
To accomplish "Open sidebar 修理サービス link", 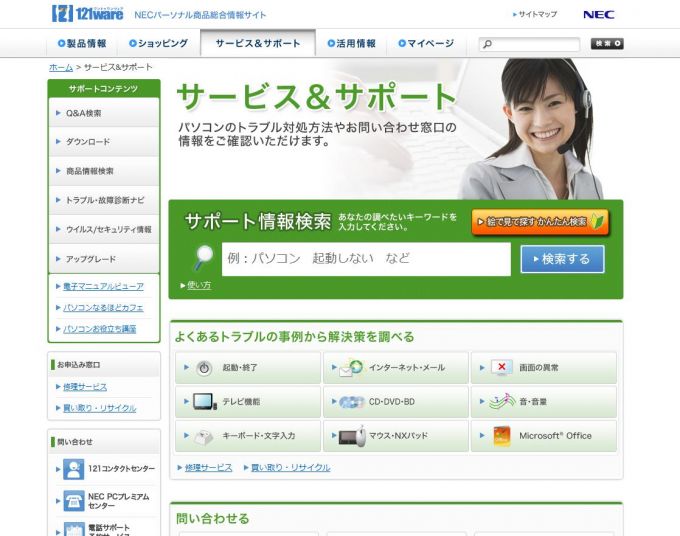I will click(x=85, y=386).
